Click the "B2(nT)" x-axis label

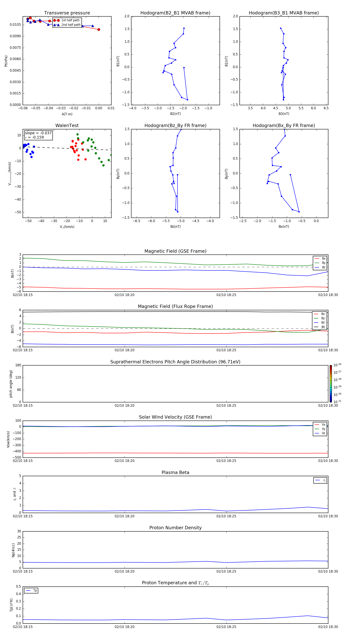pos(175,114)
